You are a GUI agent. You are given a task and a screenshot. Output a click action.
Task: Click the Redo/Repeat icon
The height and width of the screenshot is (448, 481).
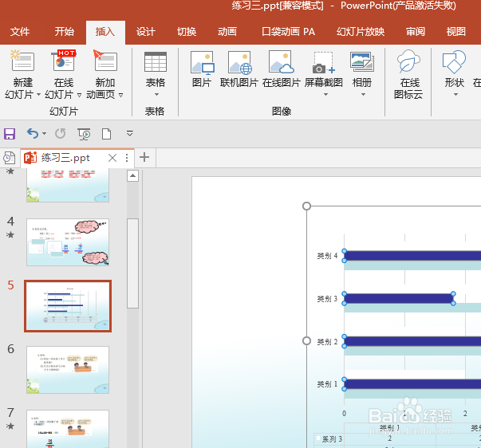point(60,133)
